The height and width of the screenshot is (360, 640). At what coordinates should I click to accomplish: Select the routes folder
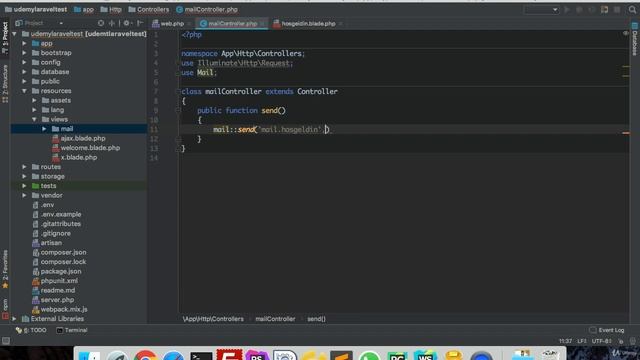47,167
